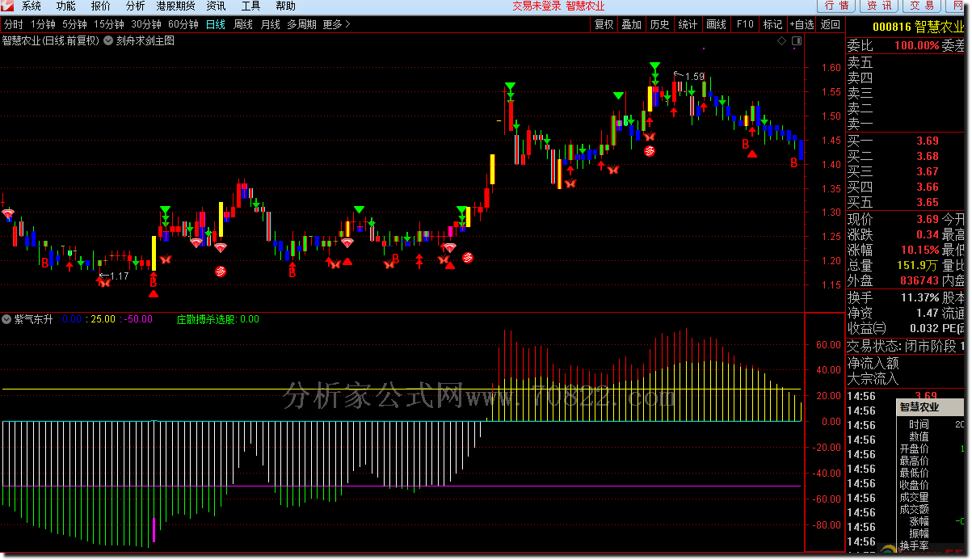Click the 外盘 value 836743
Viewport: 972px width, 560px height.
(x=919, y=280)
